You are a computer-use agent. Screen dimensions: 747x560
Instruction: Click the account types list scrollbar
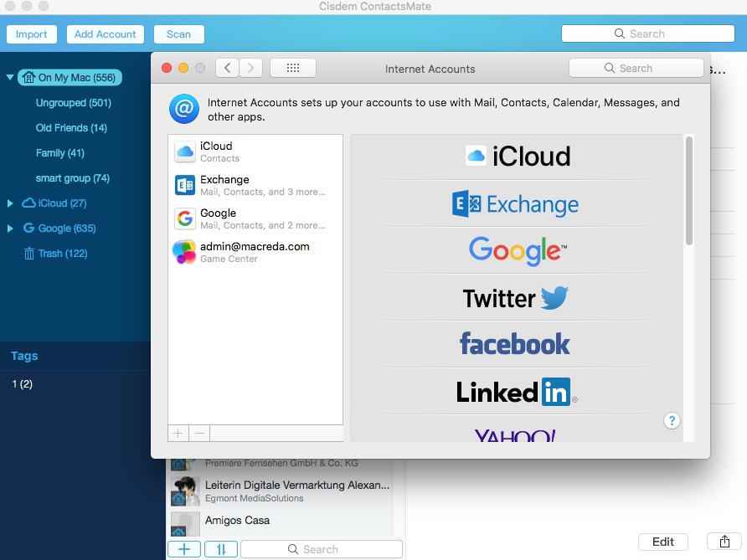coord(689,191)
